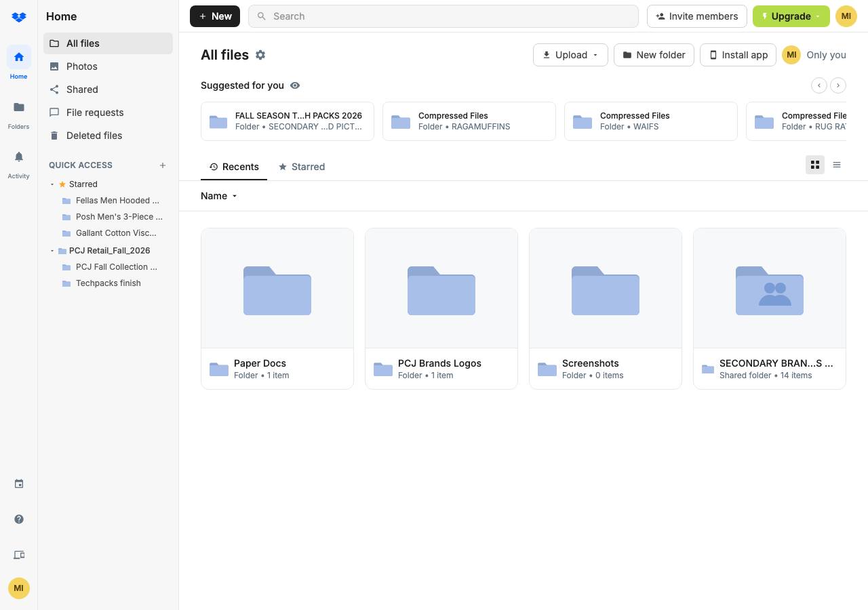Open File requests in sidebar
The height and width of the screenshot is (610, 868).
[108, 113]
